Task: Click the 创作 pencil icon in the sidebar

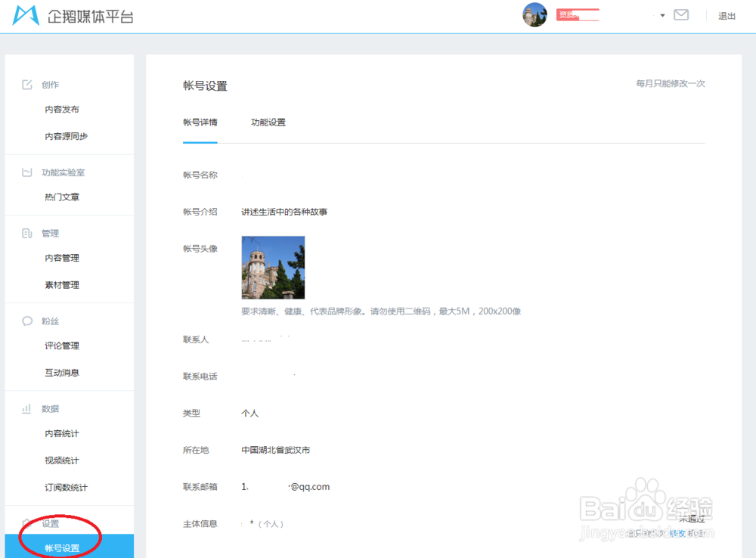Action: coord(26,84)
